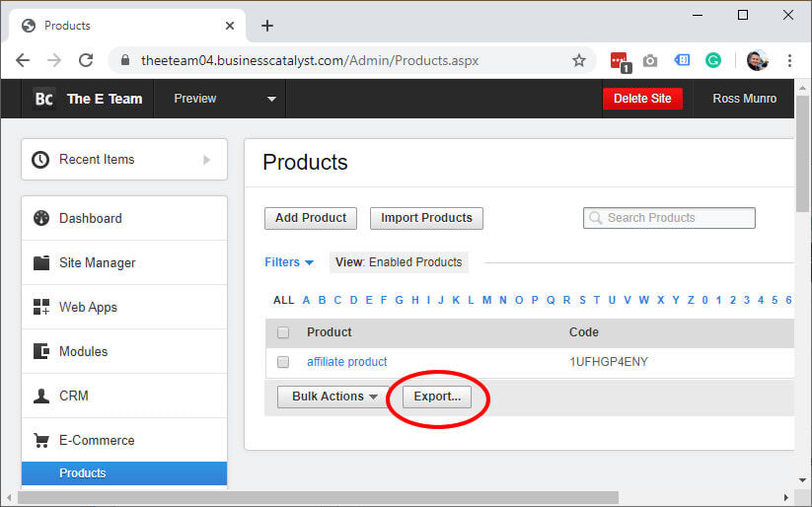812x507 pixels.
Task: Click the Ross Munro user name
Action: (744, 99)
